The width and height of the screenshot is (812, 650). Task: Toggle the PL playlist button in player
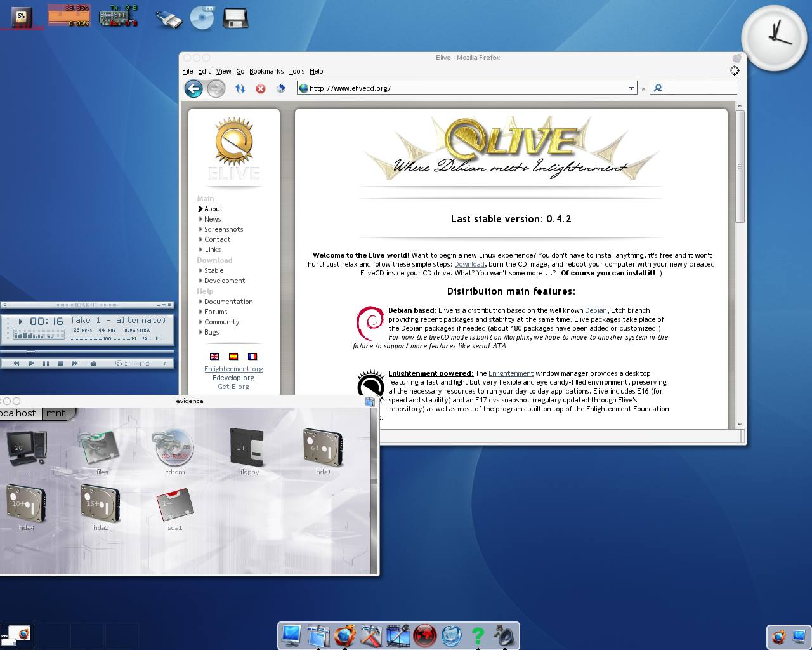[158, 338]
